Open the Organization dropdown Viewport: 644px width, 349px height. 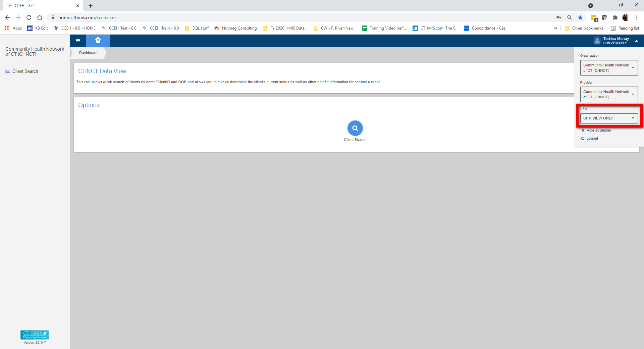(x=608, y=68)
